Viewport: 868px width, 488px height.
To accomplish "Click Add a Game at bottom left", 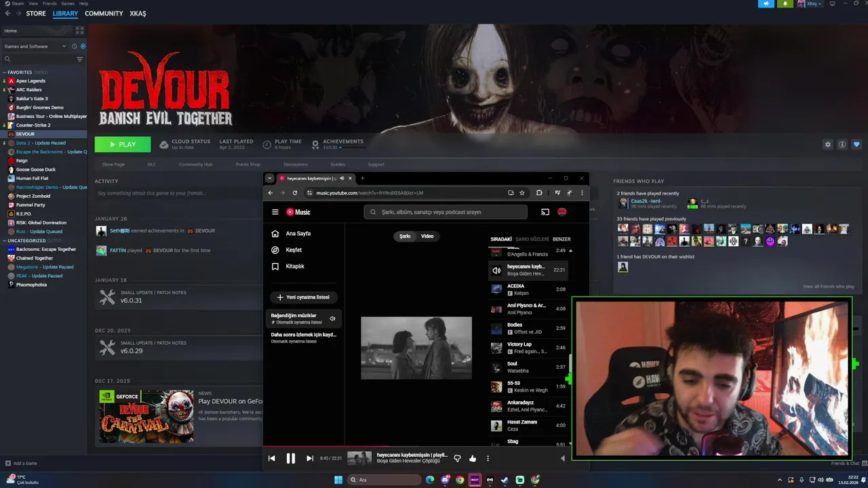I will [21, 463].
